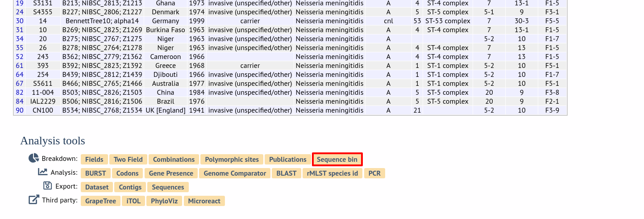The image size is (644, 219).
Task: Click the 'Cameroon' country cell
Action: pyautogui.click(x=166, y=57)
